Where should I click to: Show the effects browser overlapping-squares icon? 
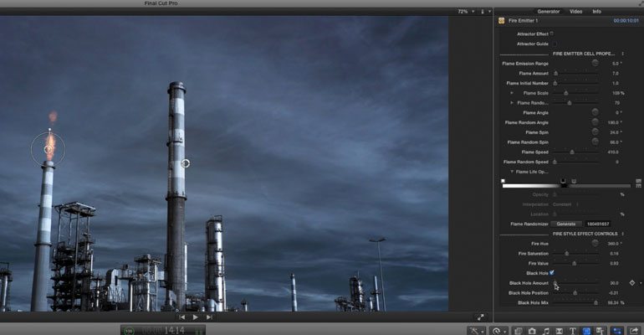[519, 331]
